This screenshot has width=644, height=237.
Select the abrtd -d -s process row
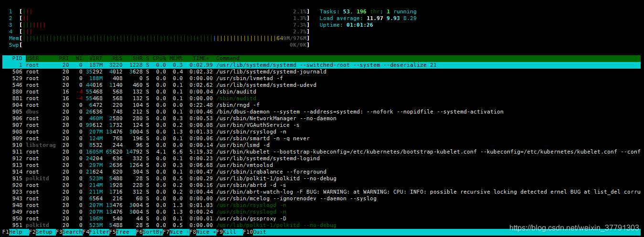point(322,185)
